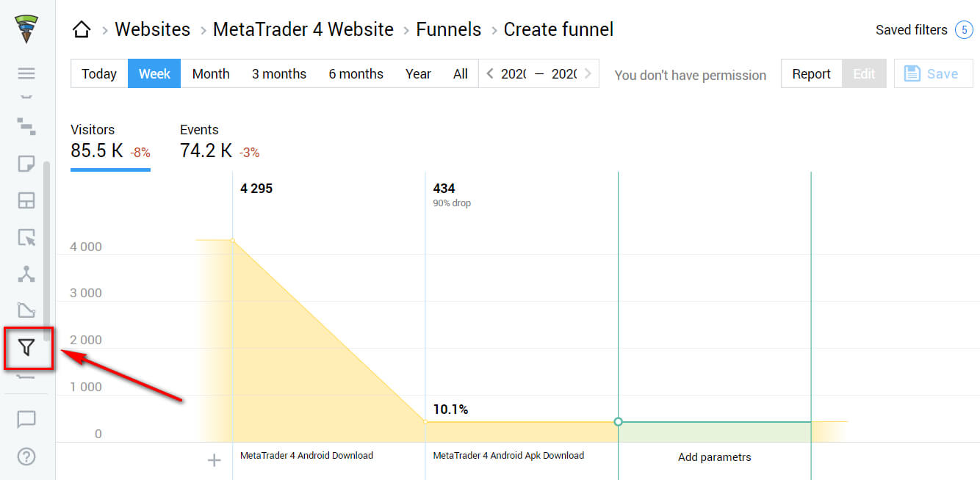Open the sticky note icon in sidebar

(26, 164)
